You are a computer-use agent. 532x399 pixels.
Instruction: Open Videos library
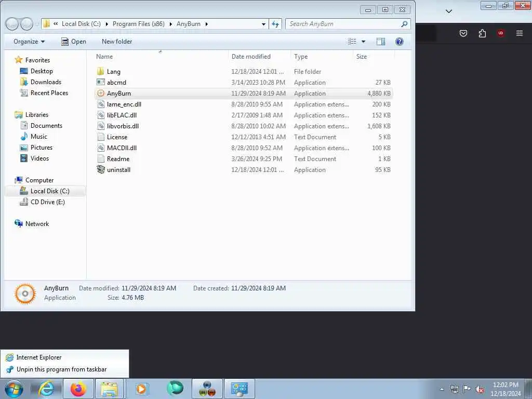[x=39, y=158]
